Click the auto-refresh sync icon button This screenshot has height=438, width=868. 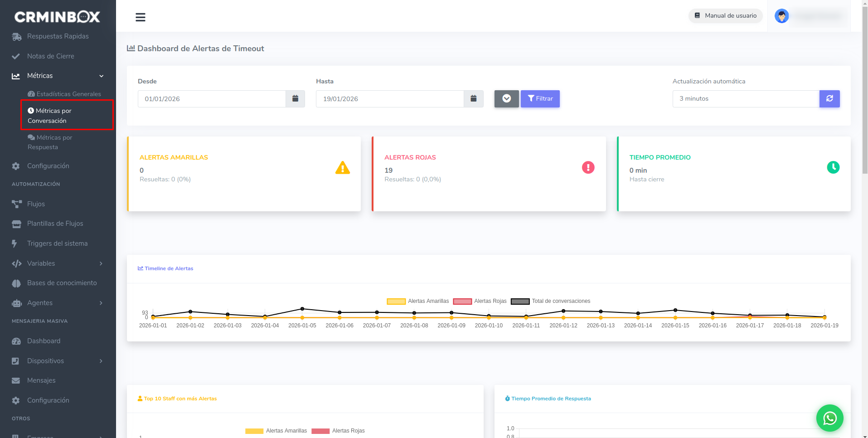[829, 99]
